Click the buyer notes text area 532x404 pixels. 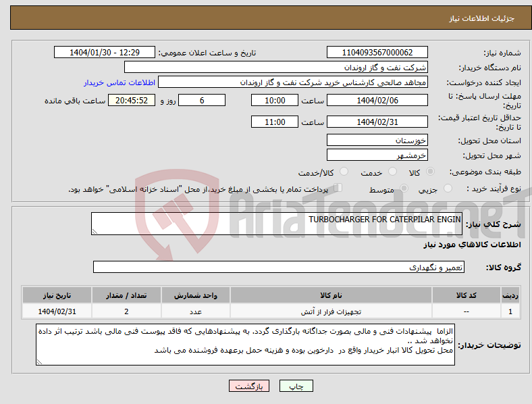[245, 345]
